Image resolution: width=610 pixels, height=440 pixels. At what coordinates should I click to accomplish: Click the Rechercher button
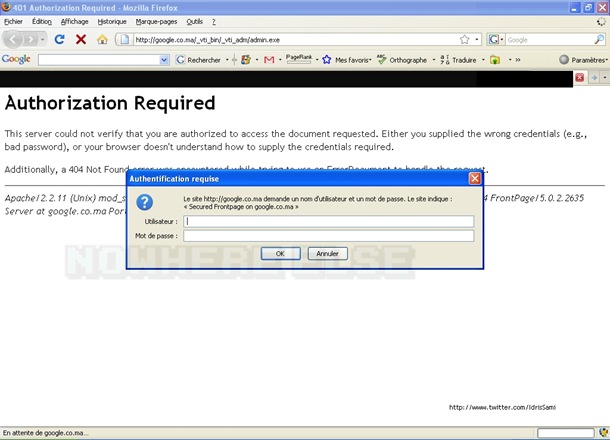[x=198, y=60]
